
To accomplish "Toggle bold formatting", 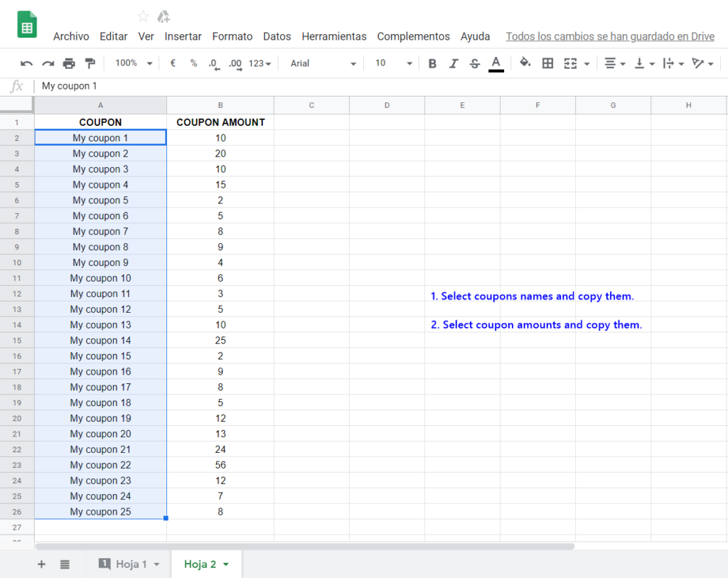I will pyautogui.click(x=432, y=63).
